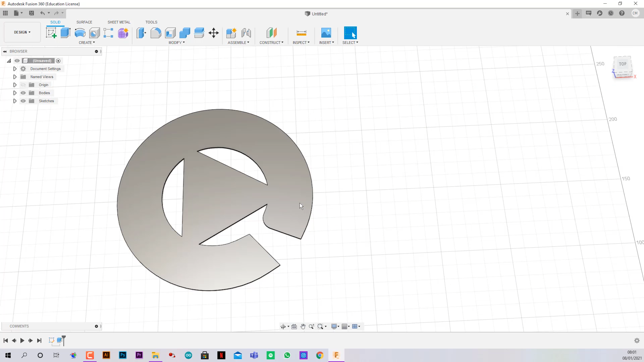Image resolution: width=644 pixels, height=362 pixels.
Task: Click the Extrude tool icon
Action: pos(65,33)
